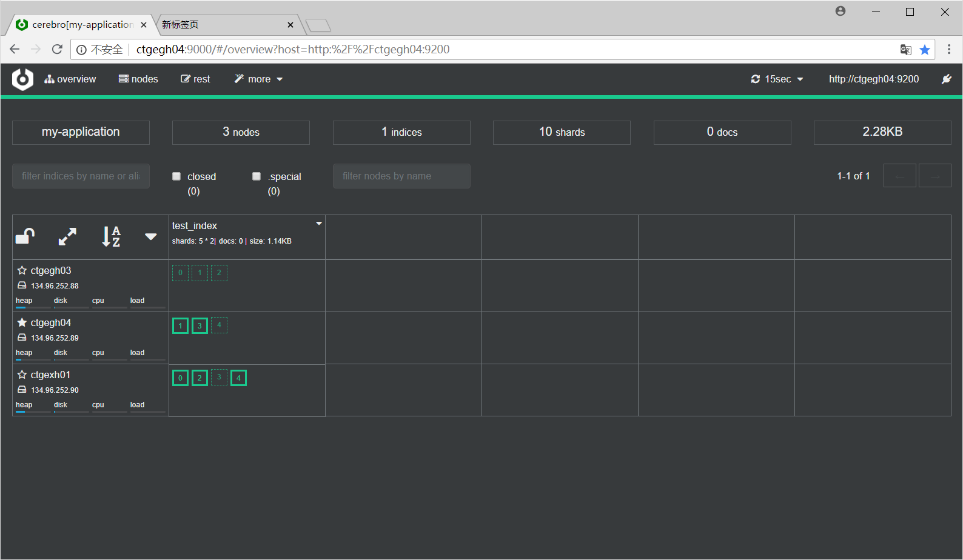The image size is (963, 560).
Task: Open the overview page
Action: coord(70,79)
